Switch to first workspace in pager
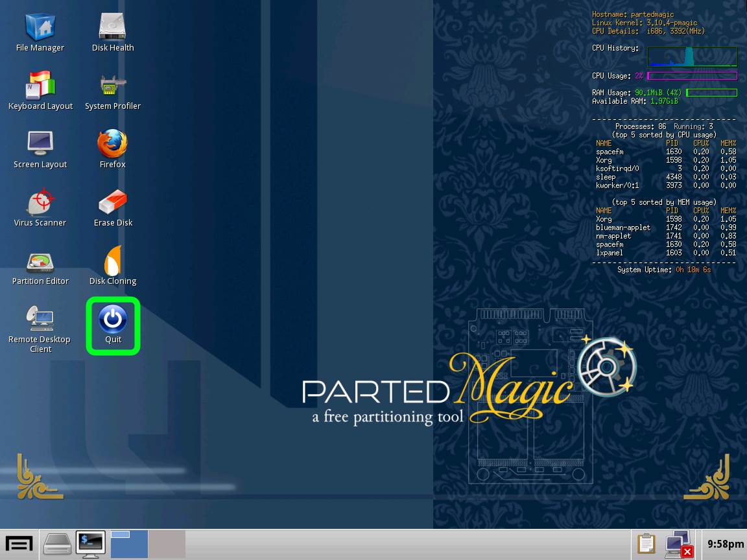The image size is (747, 560). 129,544
